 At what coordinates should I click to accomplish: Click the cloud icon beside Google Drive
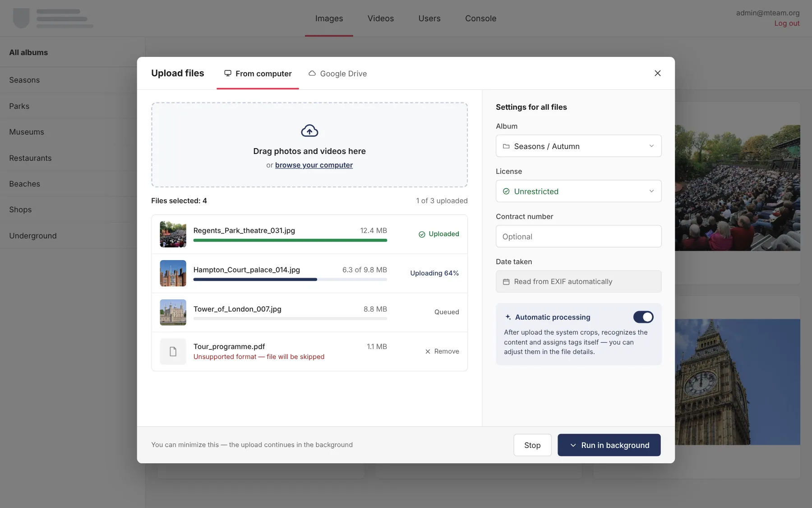click(x=312, y=73)
